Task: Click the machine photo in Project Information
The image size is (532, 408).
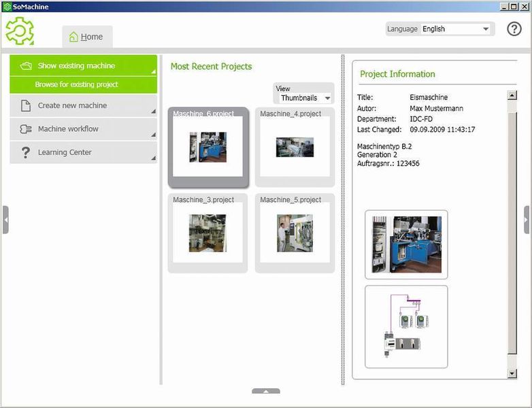Action: tap(406, 245)
